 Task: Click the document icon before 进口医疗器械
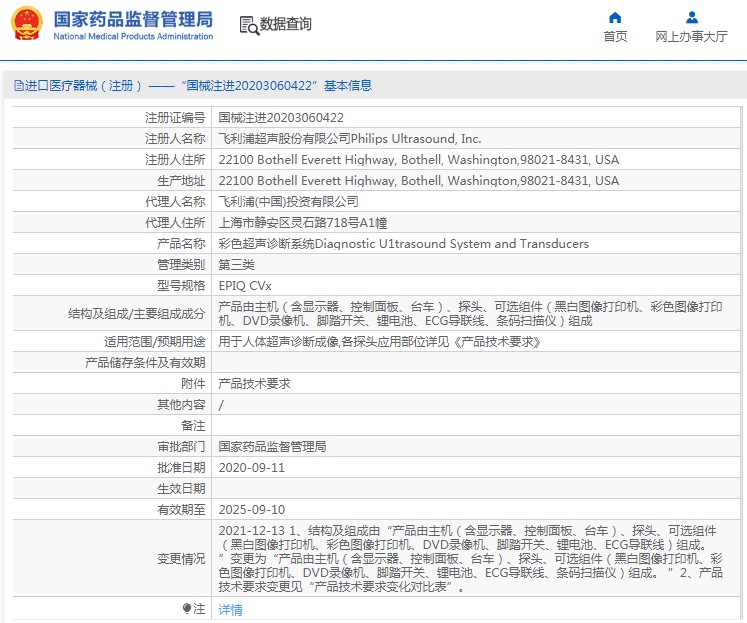point(19,86)
